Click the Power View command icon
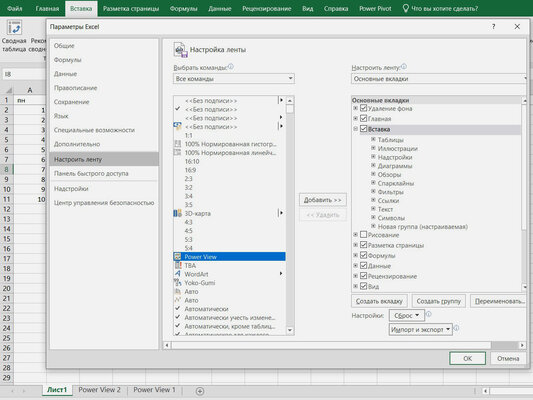 [x=177, y=257]
